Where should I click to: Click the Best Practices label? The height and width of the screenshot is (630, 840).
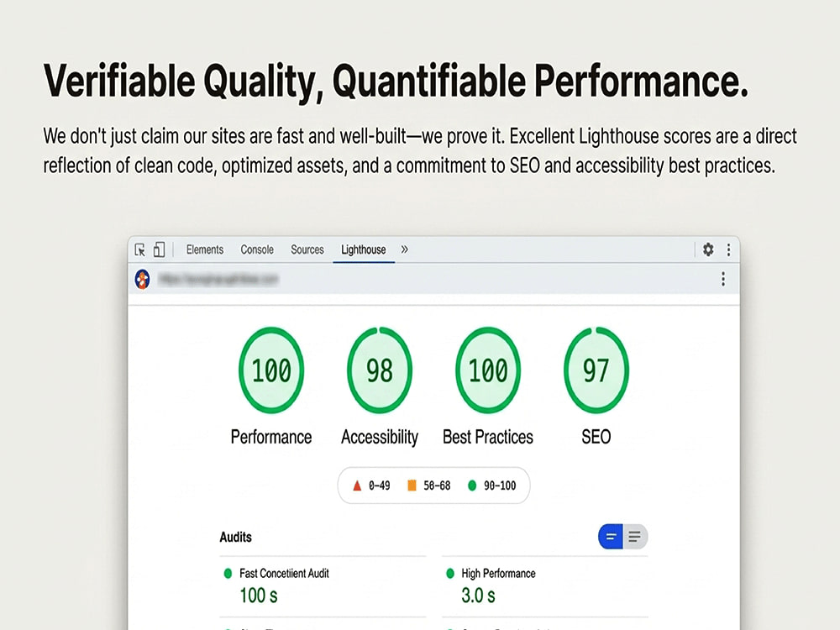click(x=487, y=437)
